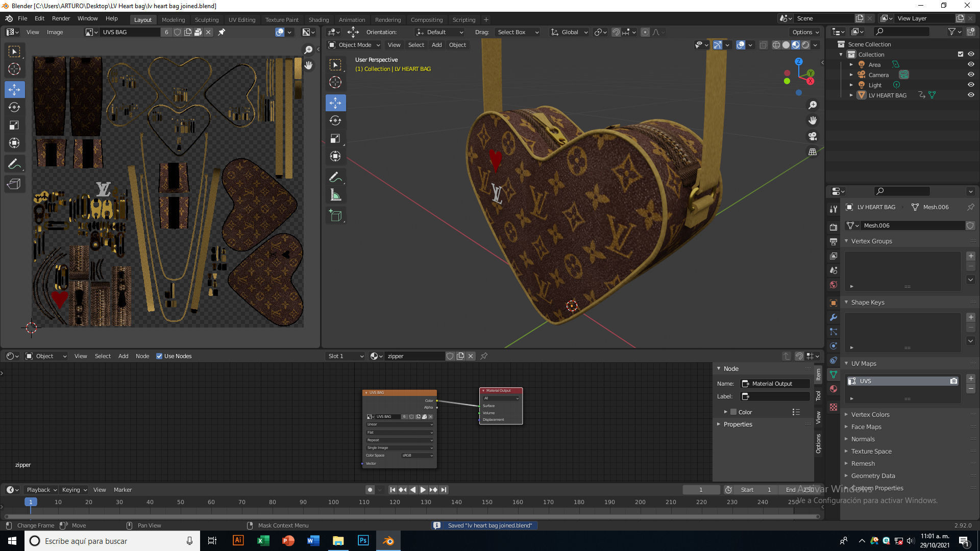The image size is (980, 551).
Task: Toggle auto keying record button
Action: [x=370, y=490]
